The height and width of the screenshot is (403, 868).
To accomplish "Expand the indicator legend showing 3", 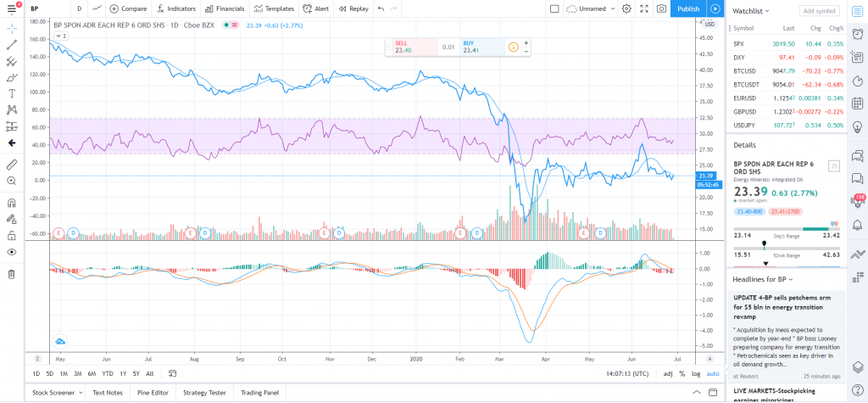I will [x=60, y=36].
